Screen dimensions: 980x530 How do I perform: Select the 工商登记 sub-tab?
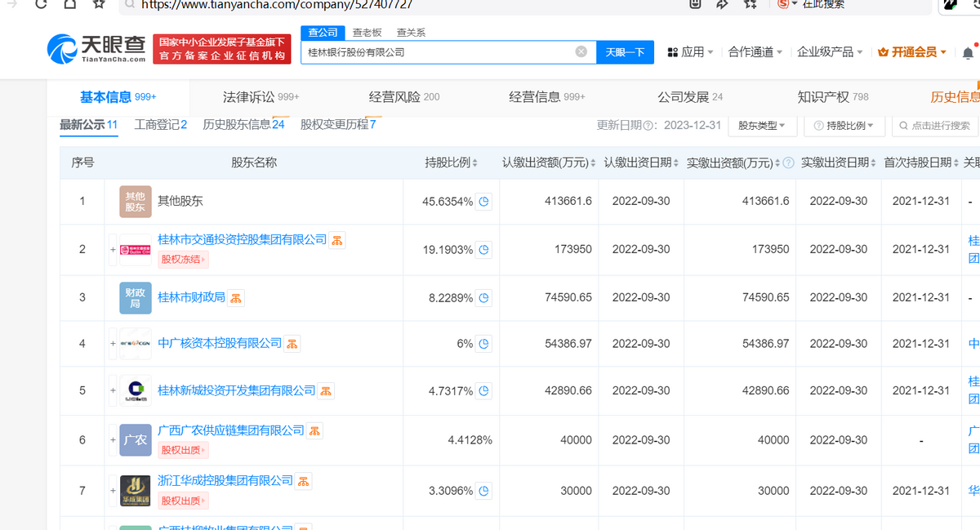[x=161, y=125]
